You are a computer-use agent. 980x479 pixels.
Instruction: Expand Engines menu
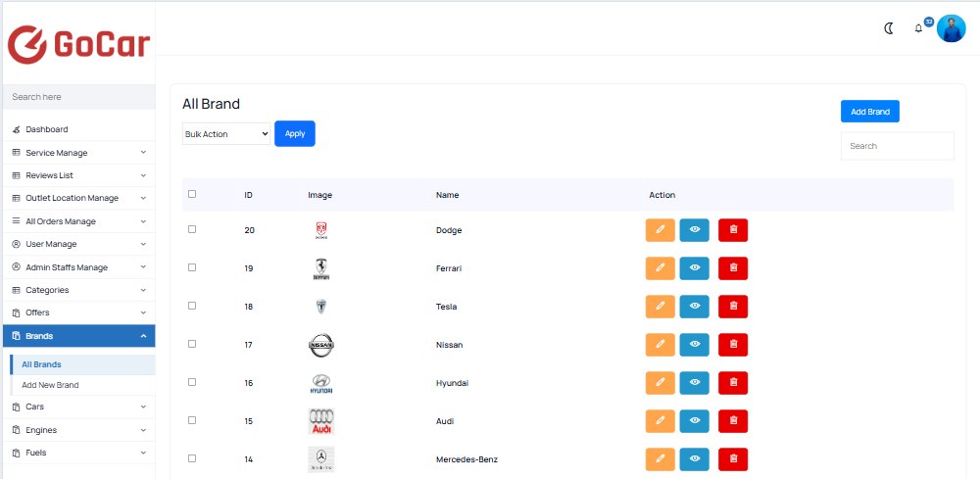click(78, 430)
